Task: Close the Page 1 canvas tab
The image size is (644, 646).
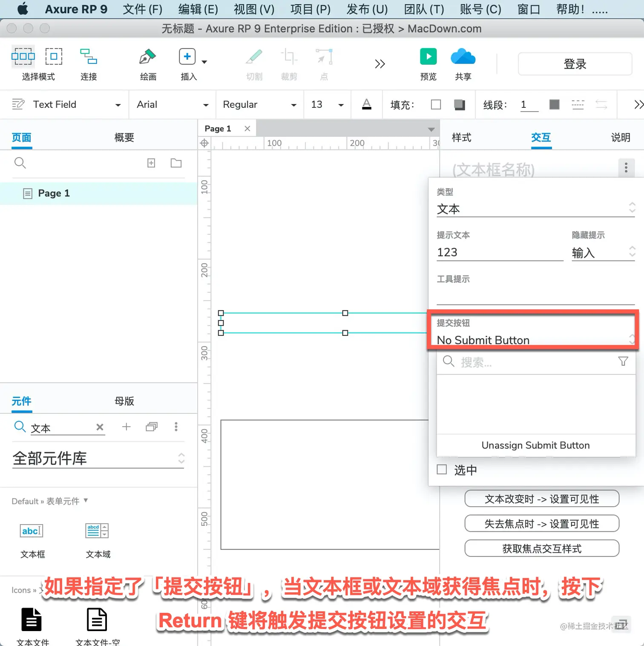Action: (x=247, y=129)
